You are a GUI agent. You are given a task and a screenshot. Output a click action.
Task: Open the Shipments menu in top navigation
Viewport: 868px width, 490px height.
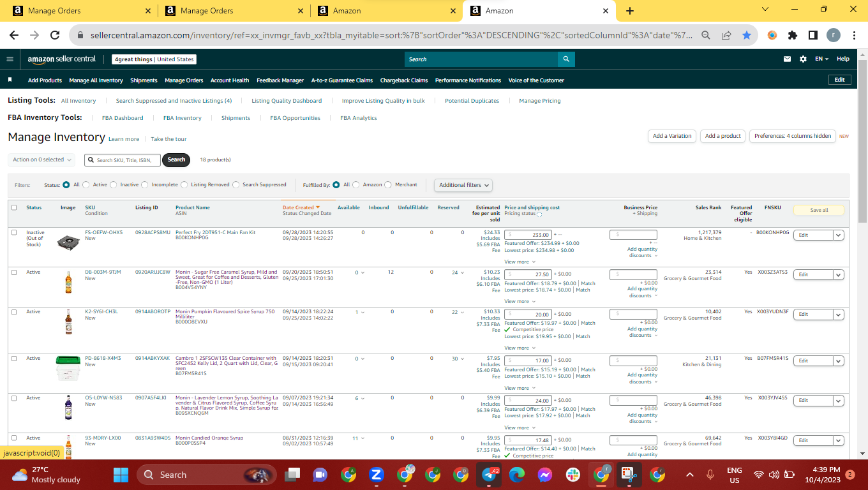coord(144,80)
